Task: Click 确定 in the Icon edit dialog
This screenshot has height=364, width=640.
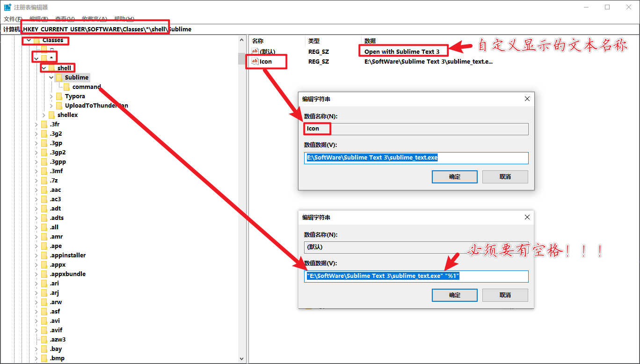Action: (455, 177)
